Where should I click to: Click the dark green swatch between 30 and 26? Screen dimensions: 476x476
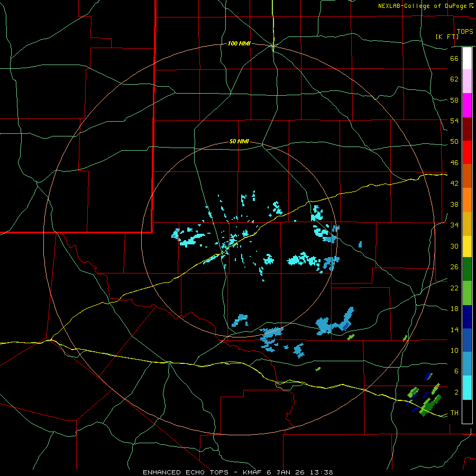click(x=467, y=269)
